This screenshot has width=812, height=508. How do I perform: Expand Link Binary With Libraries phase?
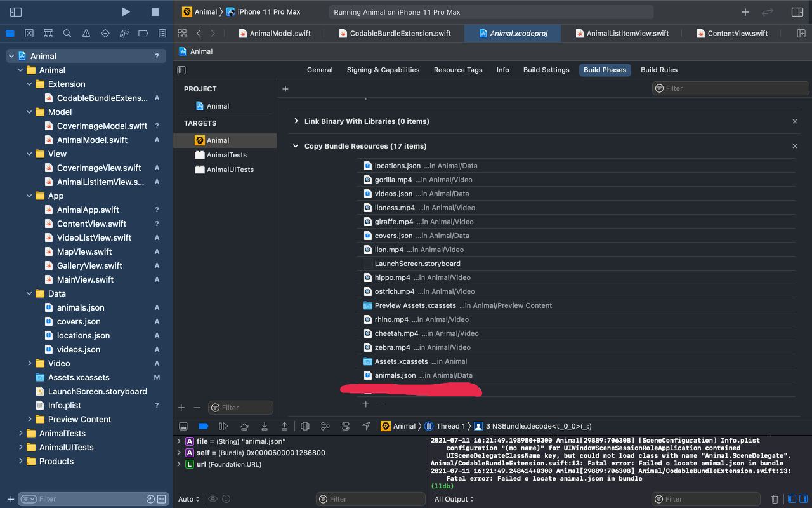click(x=296, y=121)
